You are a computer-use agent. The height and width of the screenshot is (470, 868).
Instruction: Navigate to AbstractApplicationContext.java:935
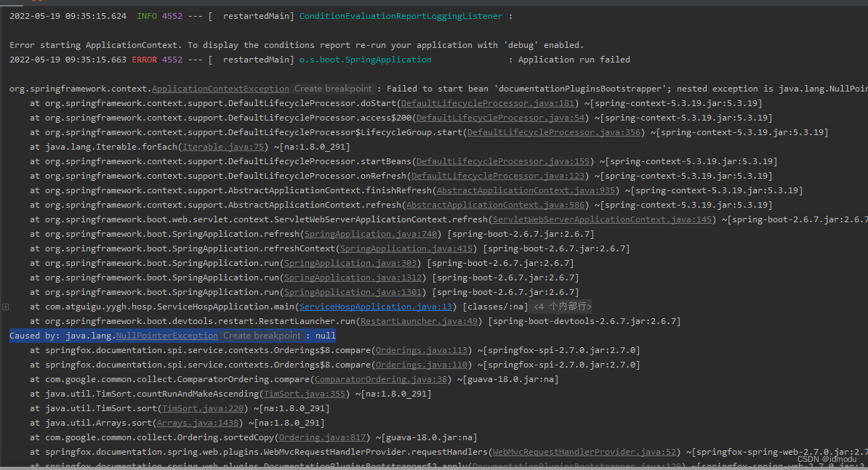[526, 190]
